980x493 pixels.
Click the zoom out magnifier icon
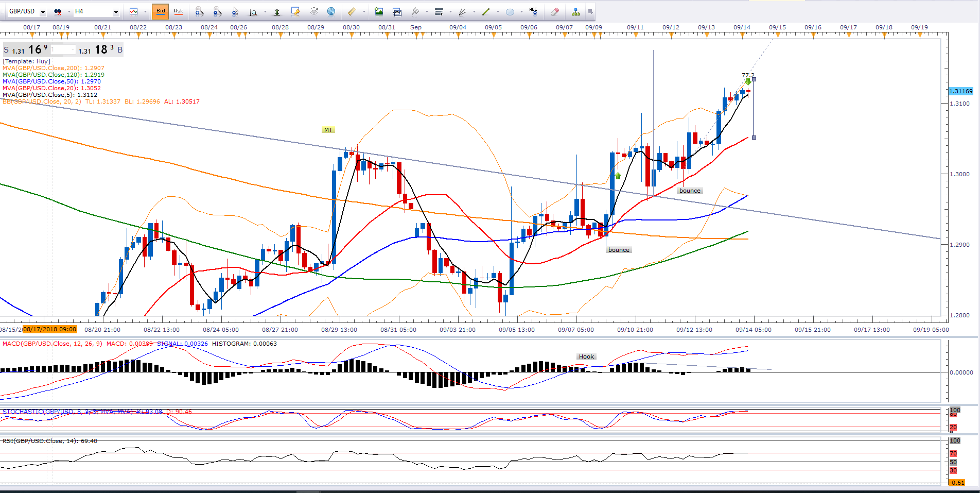click(x=217, y=11)
